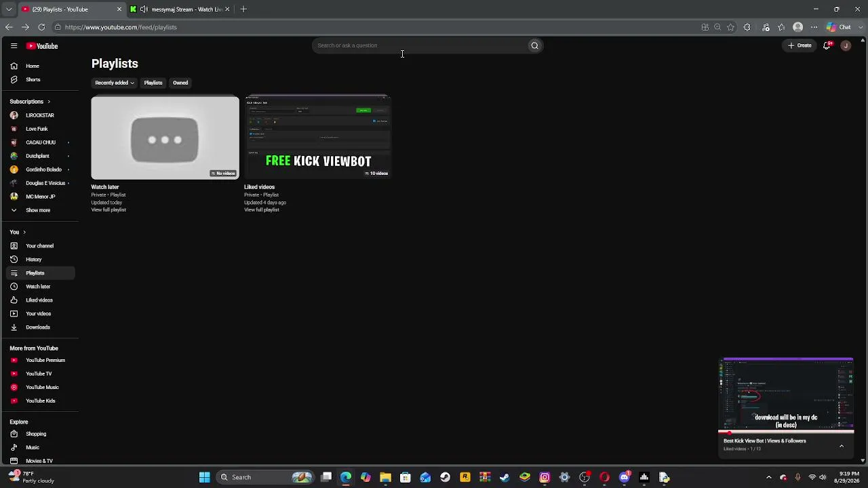Open YouTube Premium link
The width and height of the screenshot is (868, 488).
(x=40, y=360)
